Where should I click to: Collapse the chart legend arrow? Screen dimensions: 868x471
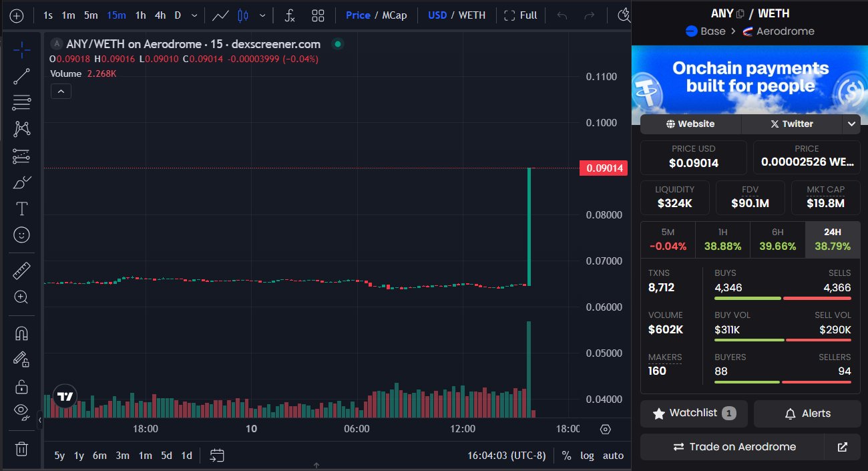(61, 92)
